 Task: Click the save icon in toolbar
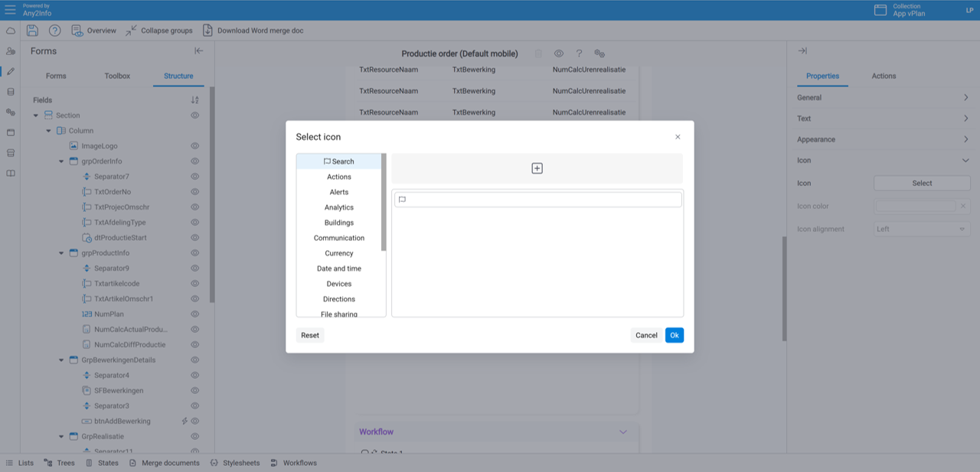(x=32, y=31)
